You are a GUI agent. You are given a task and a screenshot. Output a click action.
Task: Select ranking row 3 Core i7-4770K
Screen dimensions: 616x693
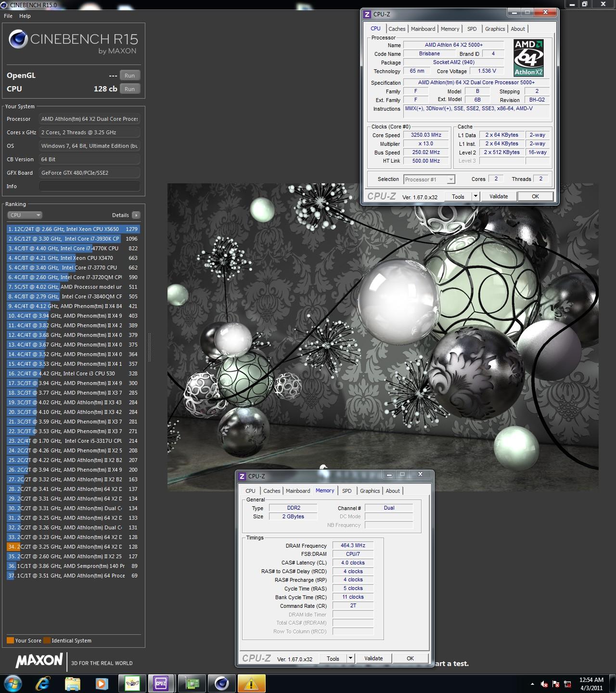[73, 248]
